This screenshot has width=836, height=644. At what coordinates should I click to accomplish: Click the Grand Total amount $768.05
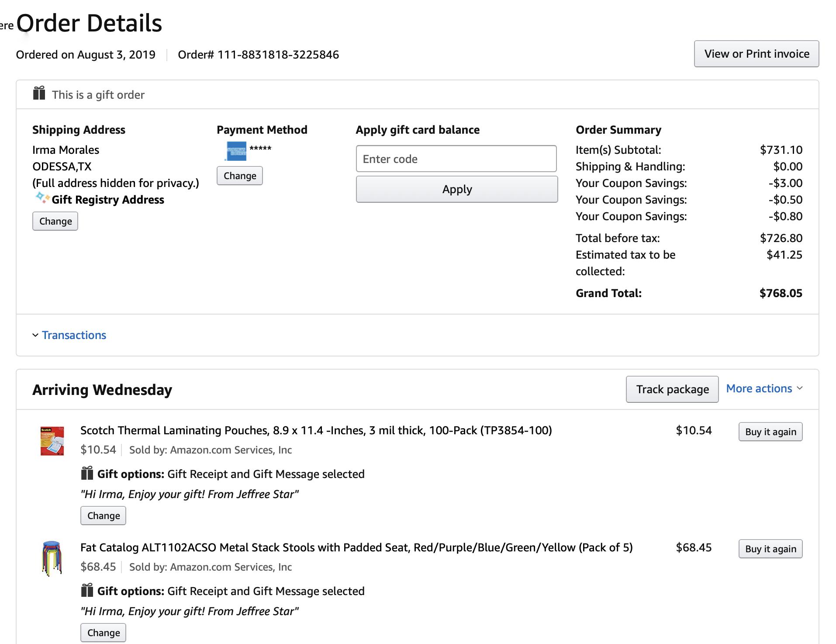pos(781,293)
